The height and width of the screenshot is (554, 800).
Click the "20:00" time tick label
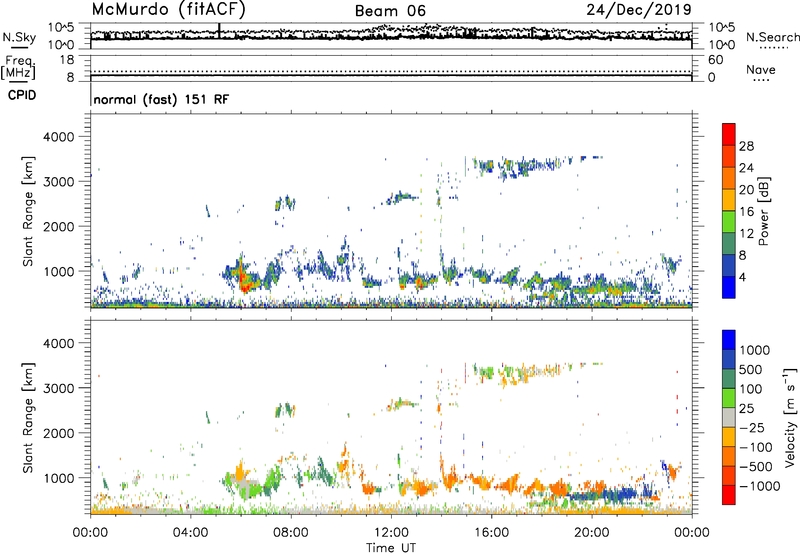pos(592,533)
